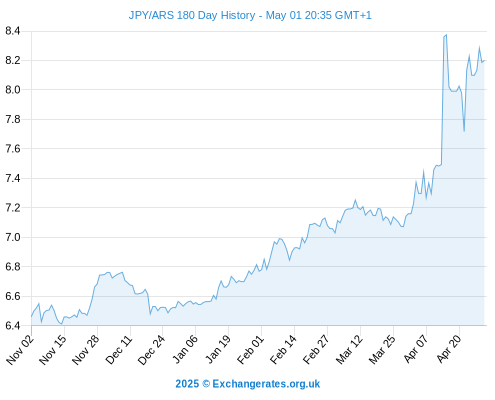Select the Mar 25 date label
Viewport: 495px width, 400px height.
382,349
